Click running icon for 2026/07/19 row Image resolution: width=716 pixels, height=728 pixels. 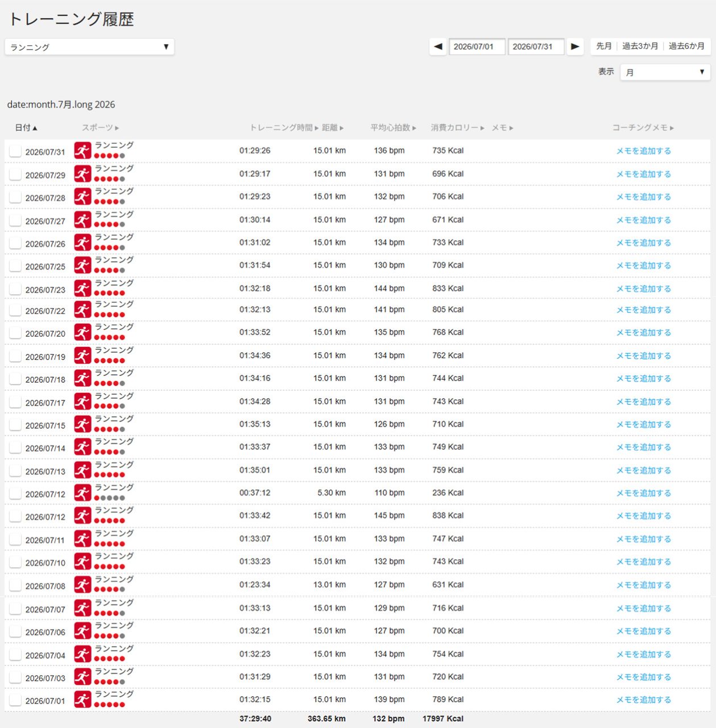(83, 356)
